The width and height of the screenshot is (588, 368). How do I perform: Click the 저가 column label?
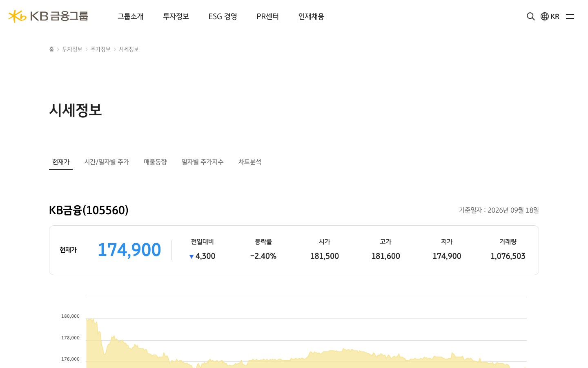pos(447,242)
